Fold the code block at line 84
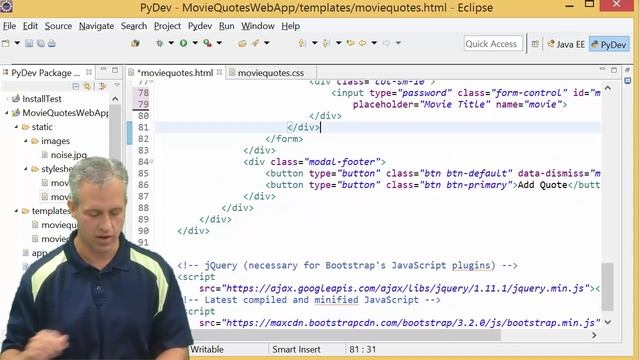Screen dimensions: 640x360 tap(151, 162)
